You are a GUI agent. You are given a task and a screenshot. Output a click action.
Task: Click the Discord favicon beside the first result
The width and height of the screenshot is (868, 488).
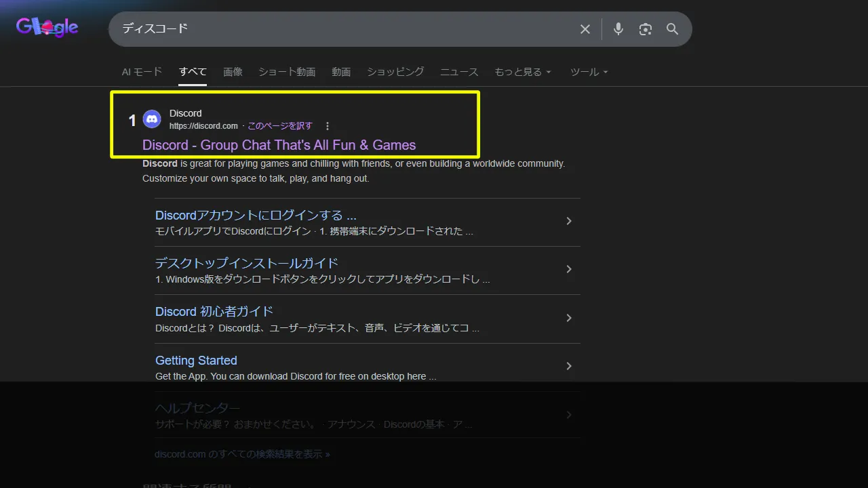pos(152,119)
